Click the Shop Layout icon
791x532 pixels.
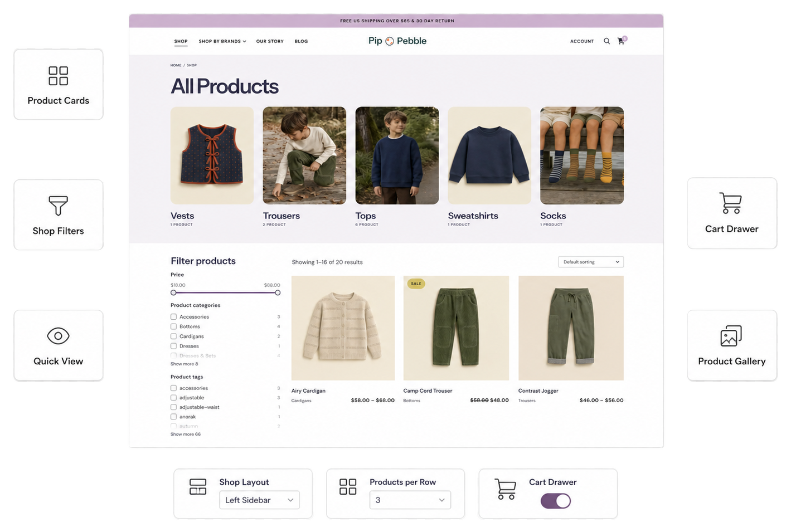tap(198, 487)
